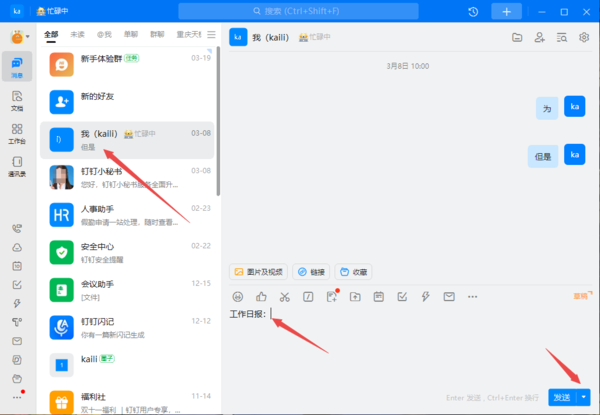Click the lightning bolt icon in left sidebar
The width and height of the screenshot is (600, 415).
point(17,303)
